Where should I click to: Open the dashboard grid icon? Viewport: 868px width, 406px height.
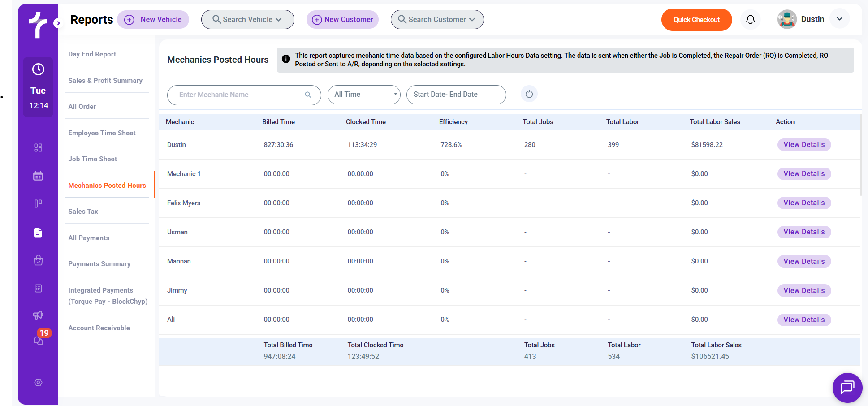(x=38, y=148)
